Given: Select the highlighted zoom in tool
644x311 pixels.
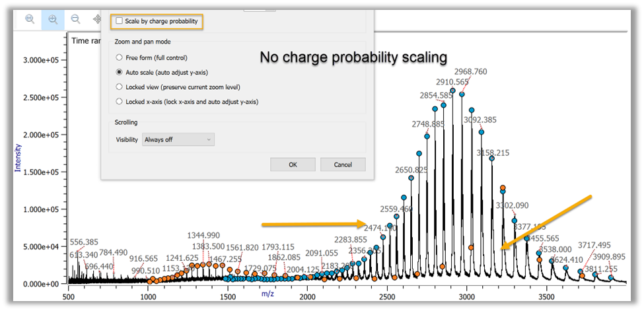Looking at the screenshot, I should click(53, 20).
